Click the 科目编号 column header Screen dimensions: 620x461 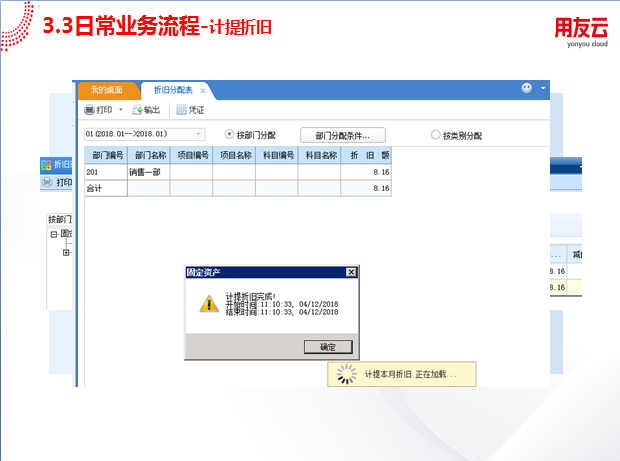click(277, 155)
